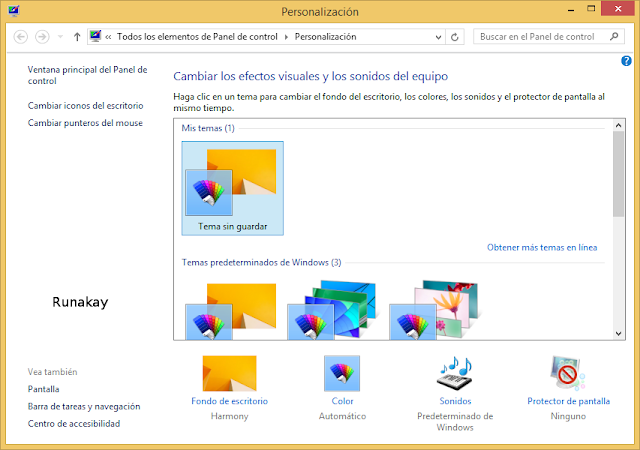Open the recent locations dropdown arrow

click(60, 37)
